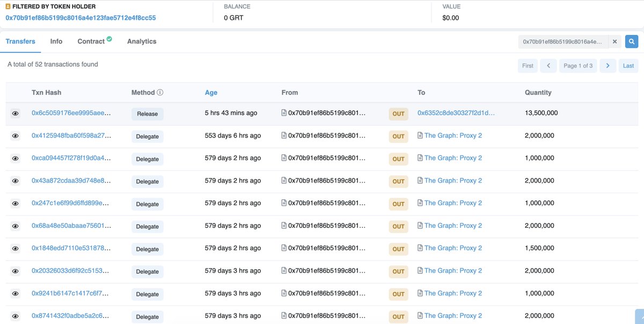Click contract icon in Release row From

click(284, 113)
